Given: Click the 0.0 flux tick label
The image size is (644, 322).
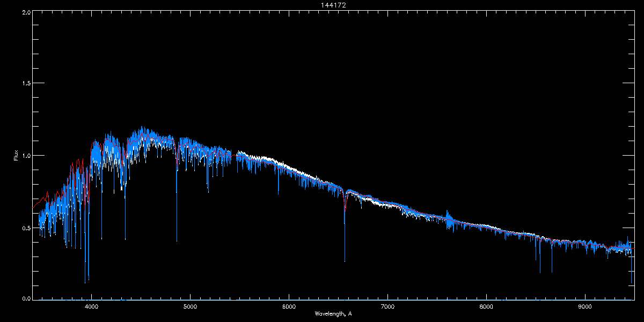Looking at the screenshot, I should pyautogui.click(x=26, y=299).
